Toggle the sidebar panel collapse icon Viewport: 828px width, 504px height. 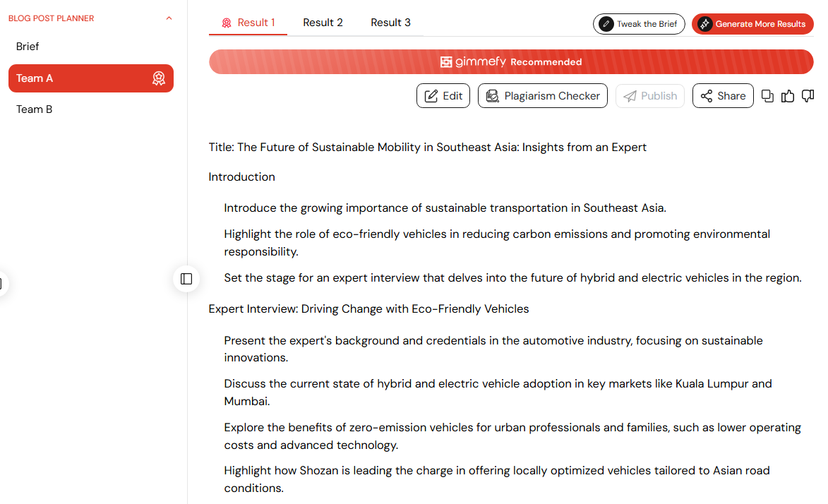(186, 279)
